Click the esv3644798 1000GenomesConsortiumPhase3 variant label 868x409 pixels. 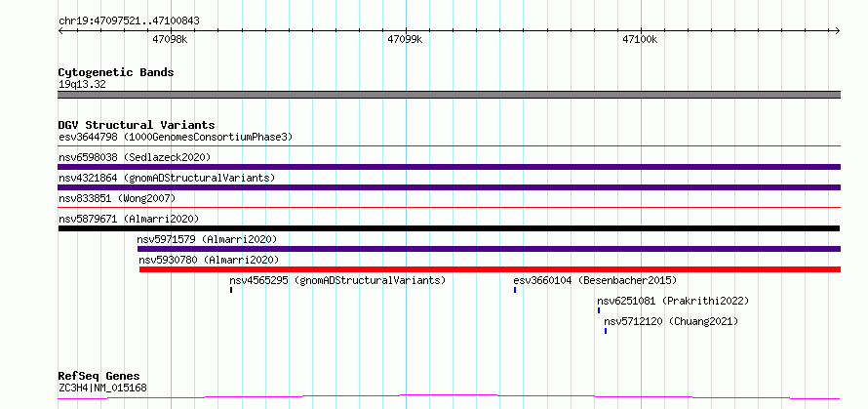(x=176, y=137)
